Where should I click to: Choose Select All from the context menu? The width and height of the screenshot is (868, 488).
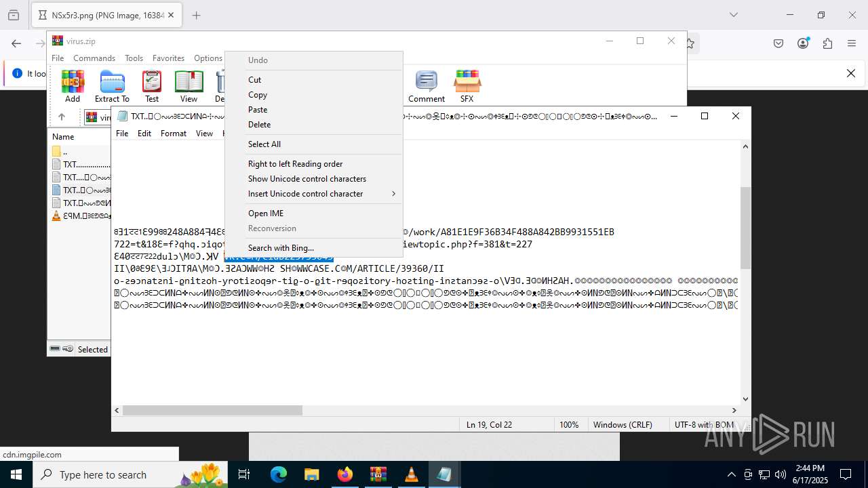point(314,144)
